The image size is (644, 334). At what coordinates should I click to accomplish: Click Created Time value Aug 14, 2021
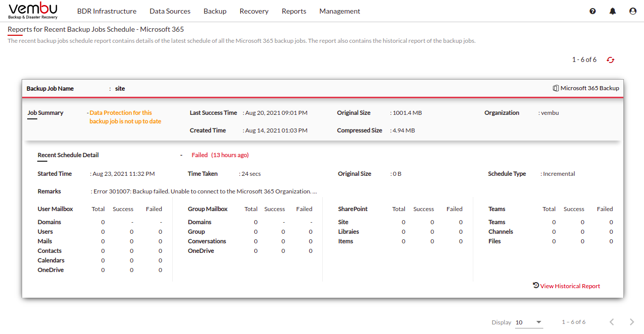point(276,130)
